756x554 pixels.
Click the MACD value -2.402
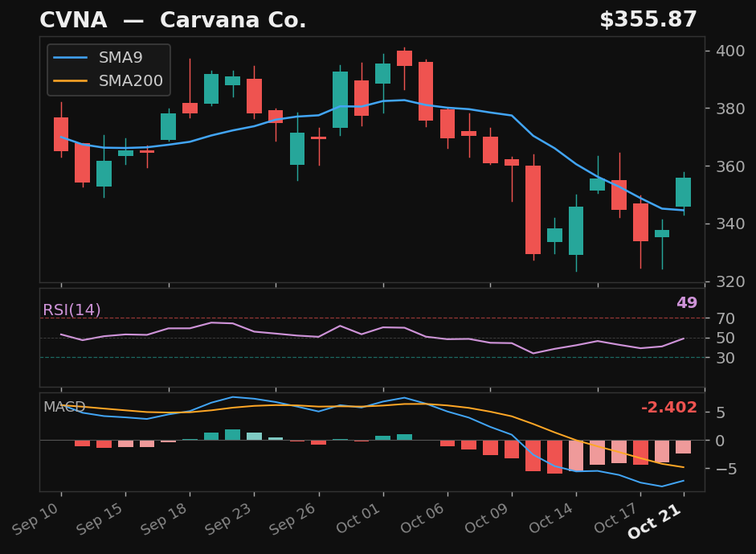coord(668,408)
